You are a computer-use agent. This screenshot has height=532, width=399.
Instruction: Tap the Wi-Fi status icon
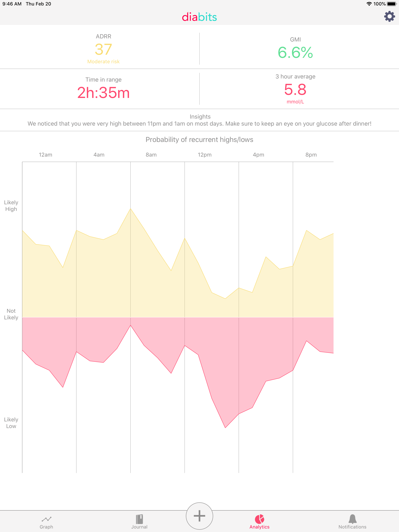coord(369,4)
